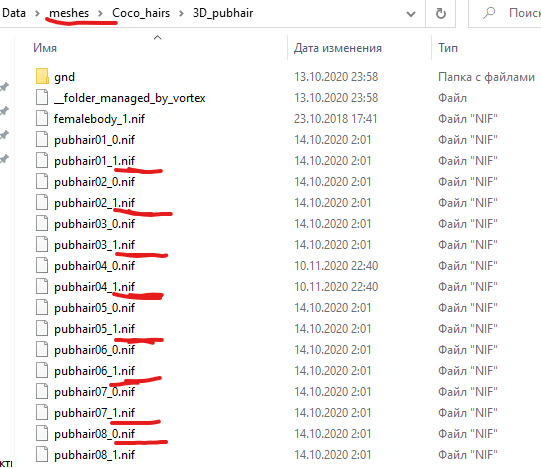Click the file icon beside pubhair08_0.nif
The width and height of the screenshot is (541, 468).
coord(42,433)
